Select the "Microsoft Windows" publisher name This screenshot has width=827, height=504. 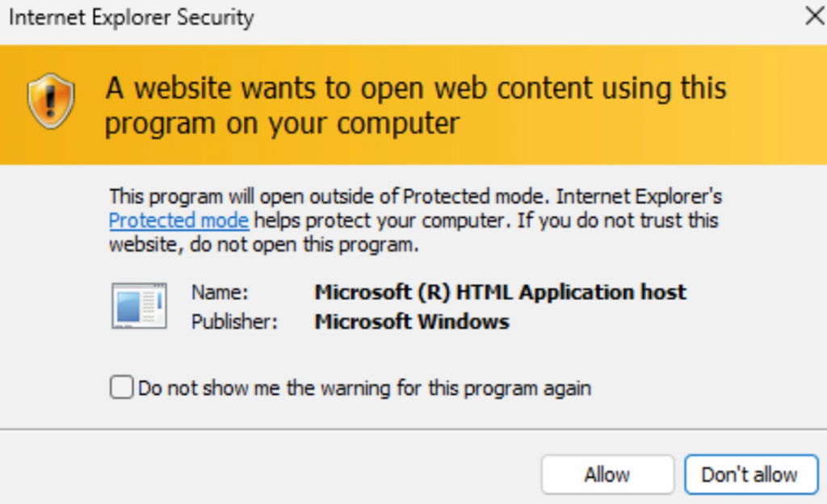[412, 321]
